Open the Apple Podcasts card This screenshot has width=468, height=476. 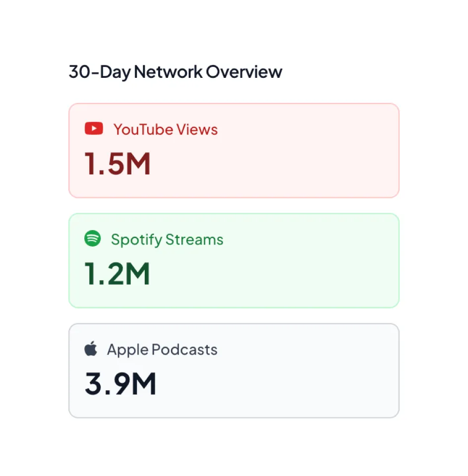tap(234, 369)
